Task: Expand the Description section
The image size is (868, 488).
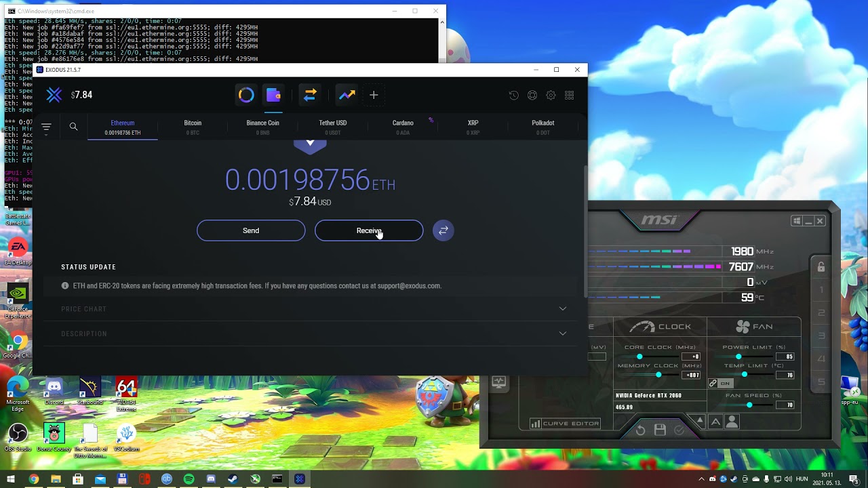Action: [x=562, y=333]
